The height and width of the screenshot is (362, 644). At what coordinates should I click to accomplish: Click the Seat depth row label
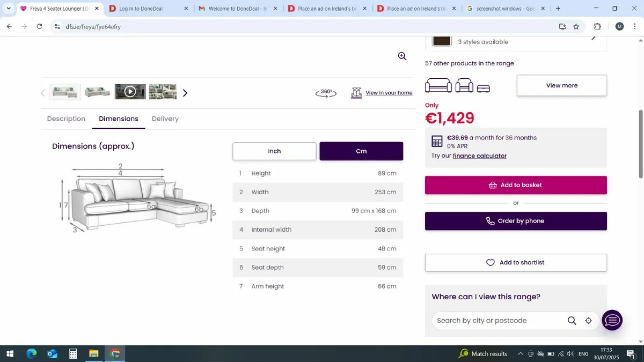(x=267, y=268)
